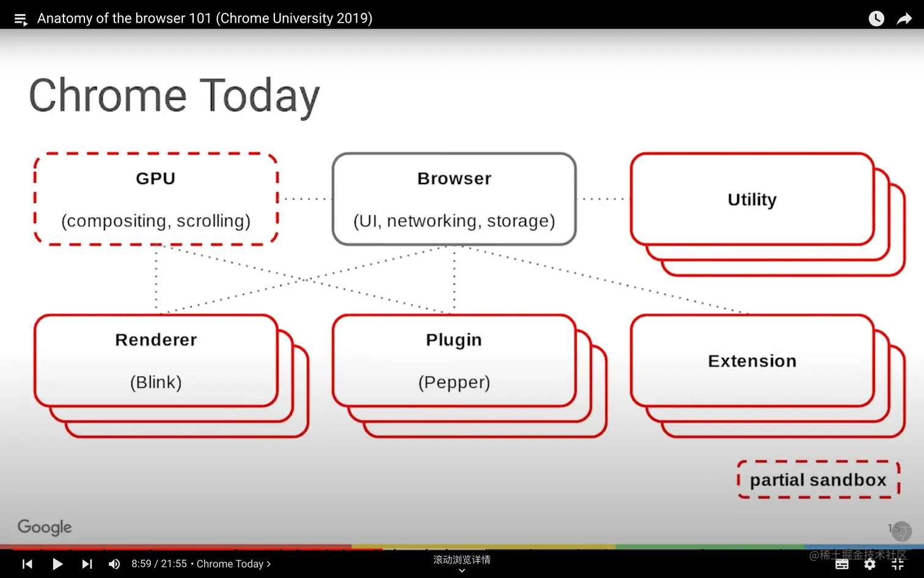The image size is (924, 578).
Task: Open the player settings gear
Action: point(870,564)
